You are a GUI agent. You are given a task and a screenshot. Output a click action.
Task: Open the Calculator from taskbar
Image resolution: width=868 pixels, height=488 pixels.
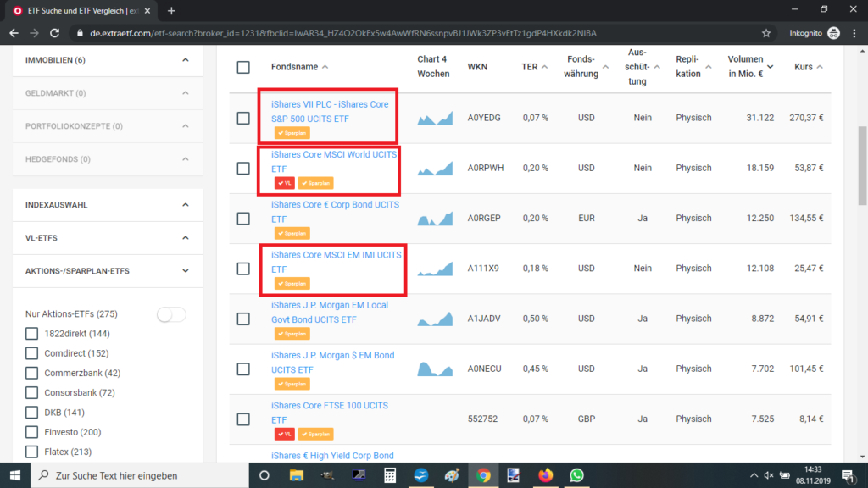(x=390, y=475)
